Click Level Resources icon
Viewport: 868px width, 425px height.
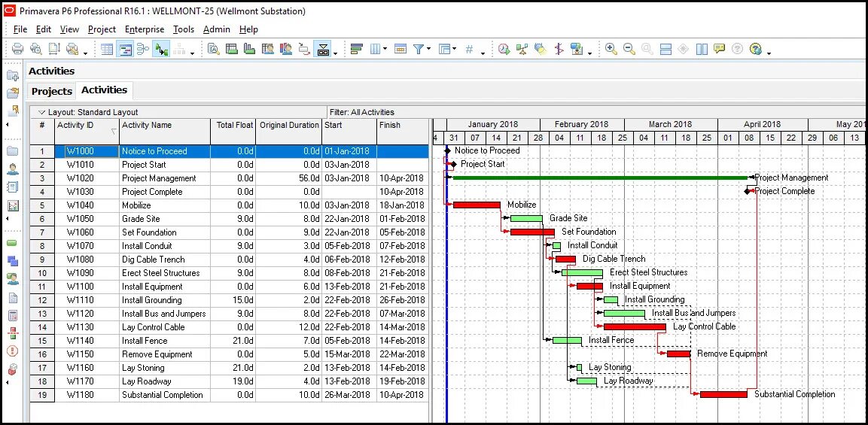522,49
